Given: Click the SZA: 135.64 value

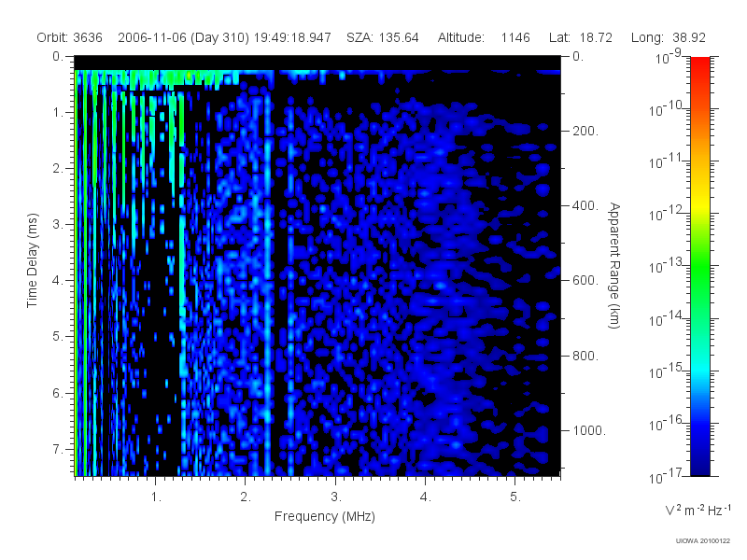Looking at the screenshot, I should (383, 37).
